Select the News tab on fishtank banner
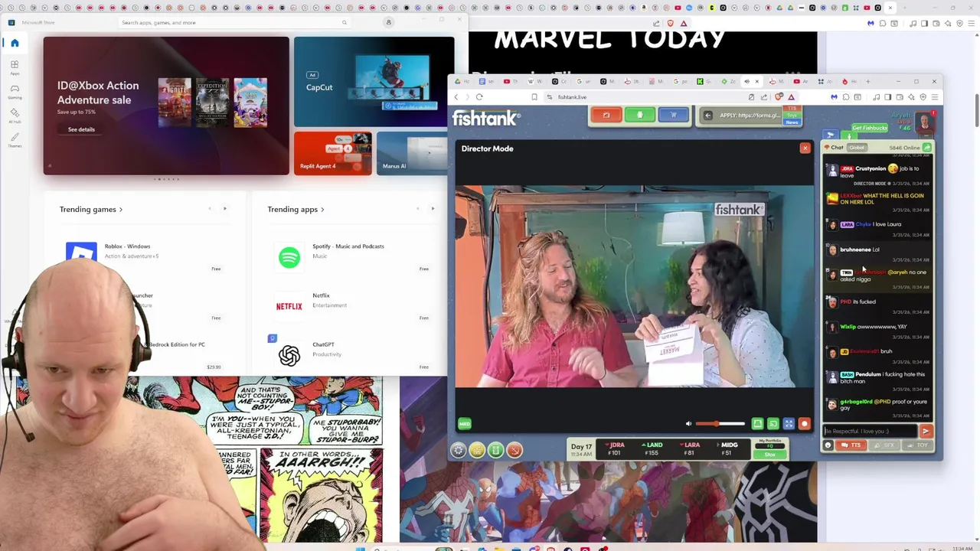This screenshot has height=551, width=980. 792,122
